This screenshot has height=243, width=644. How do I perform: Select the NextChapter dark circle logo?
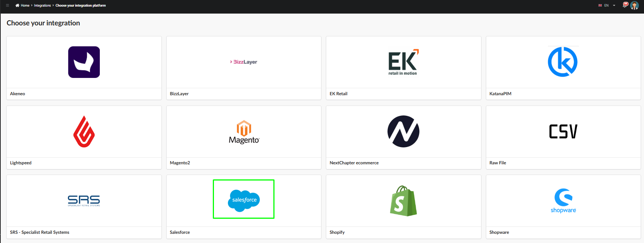click(403, 132)
